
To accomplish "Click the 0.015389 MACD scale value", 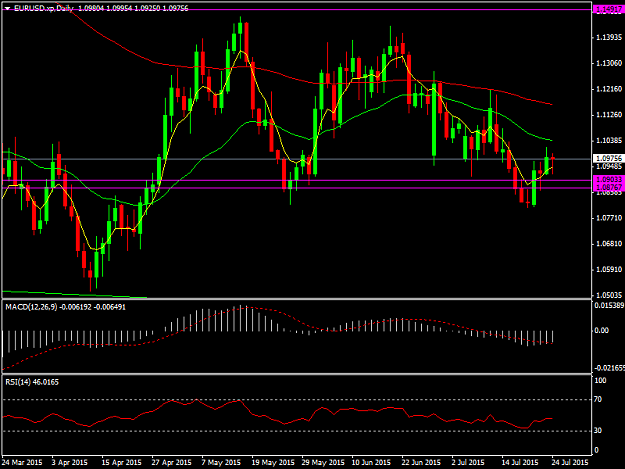I will tap(609, 306).
